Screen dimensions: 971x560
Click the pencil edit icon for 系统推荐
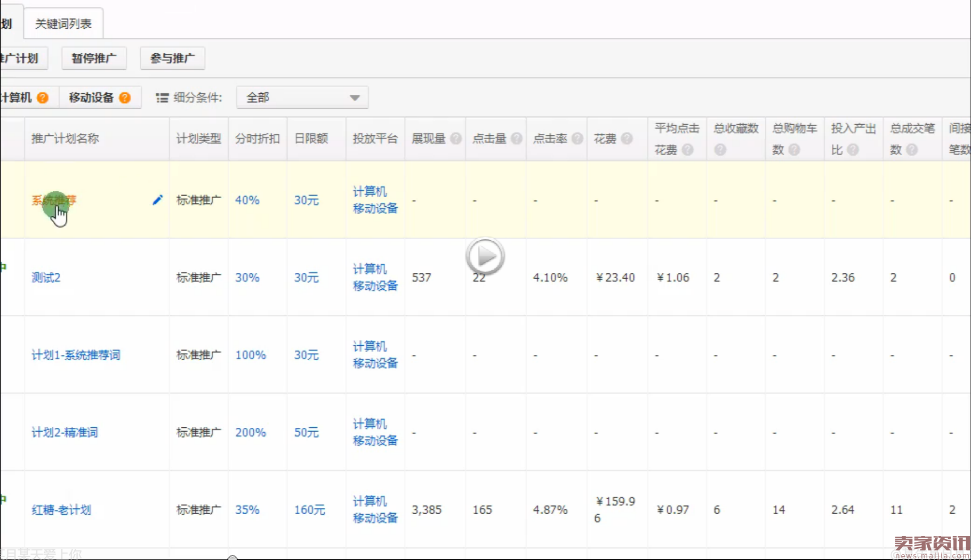[x=157, y=200]
